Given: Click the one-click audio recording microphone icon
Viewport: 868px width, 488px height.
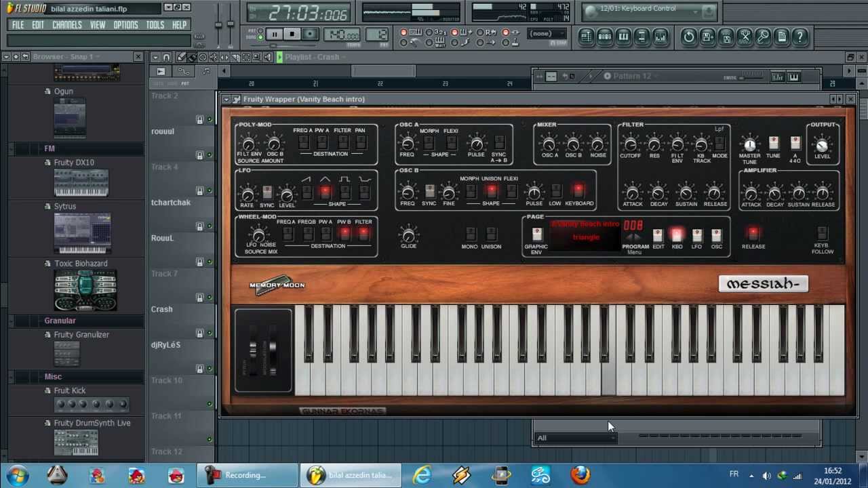Looking at the screenshot, I should (x=763, y=37).
